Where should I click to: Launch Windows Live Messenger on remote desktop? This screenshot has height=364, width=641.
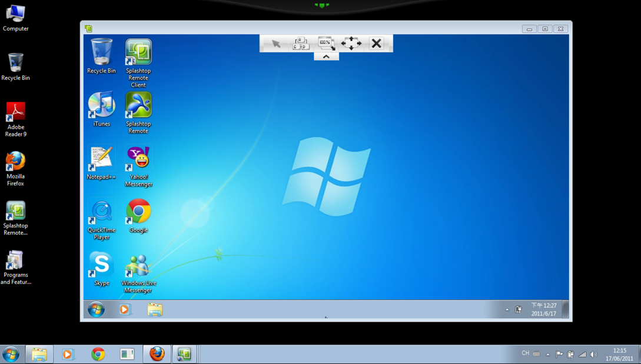point(138,272)
